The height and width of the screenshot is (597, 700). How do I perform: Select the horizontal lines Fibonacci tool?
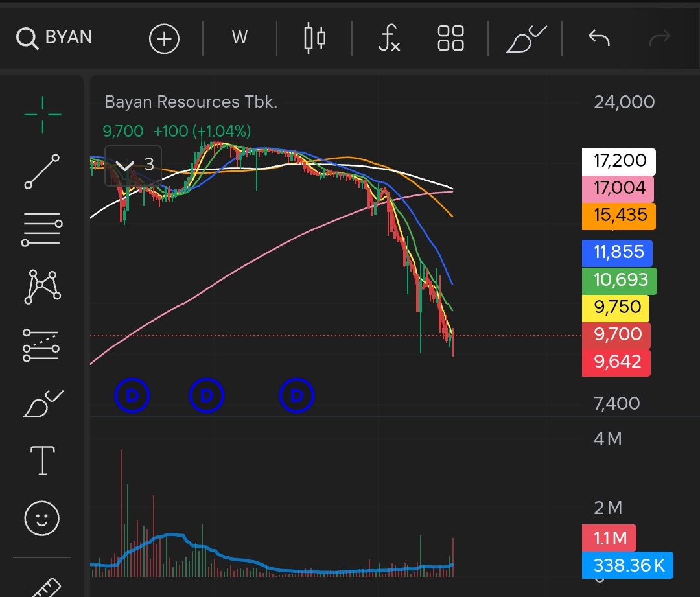[x=42, y=229]
